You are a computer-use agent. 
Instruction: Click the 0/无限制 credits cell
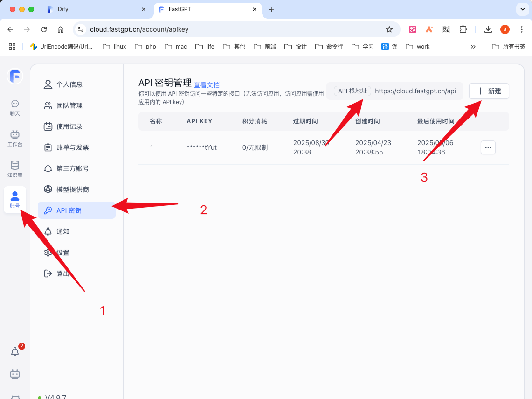pos(255,147)
